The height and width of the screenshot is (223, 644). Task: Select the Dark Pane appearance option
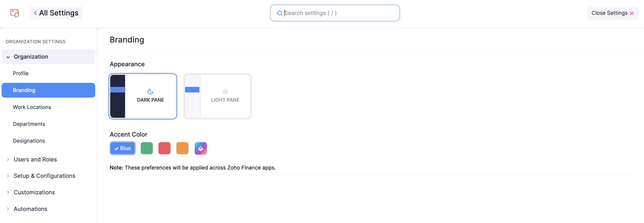point(143,96)
